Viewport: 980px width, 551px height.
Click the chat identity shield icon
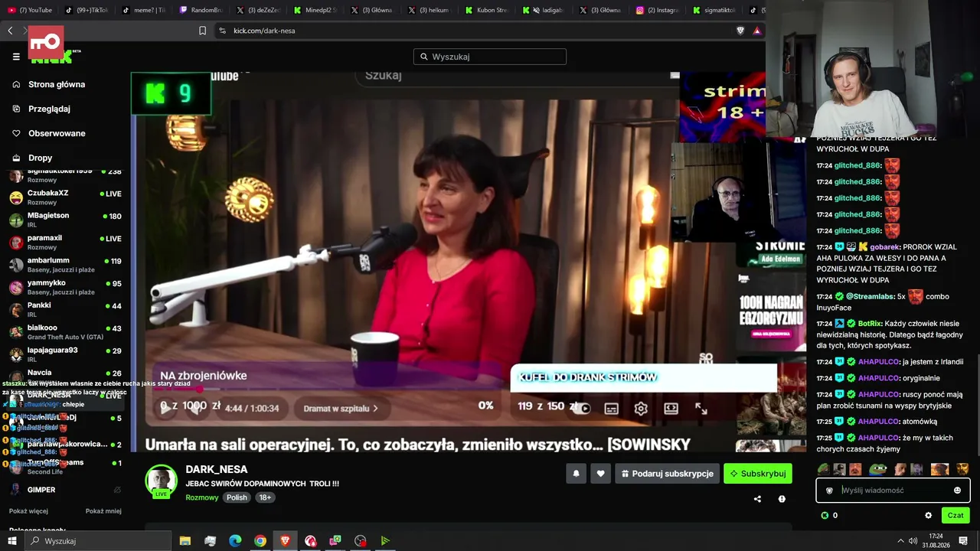(829, 491)
